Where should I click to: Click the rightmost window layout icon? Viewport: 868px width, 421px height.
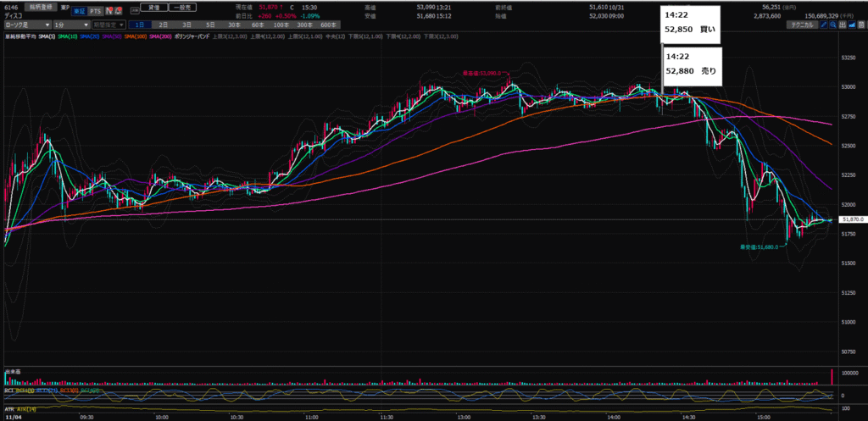click(x=860, y=25)
